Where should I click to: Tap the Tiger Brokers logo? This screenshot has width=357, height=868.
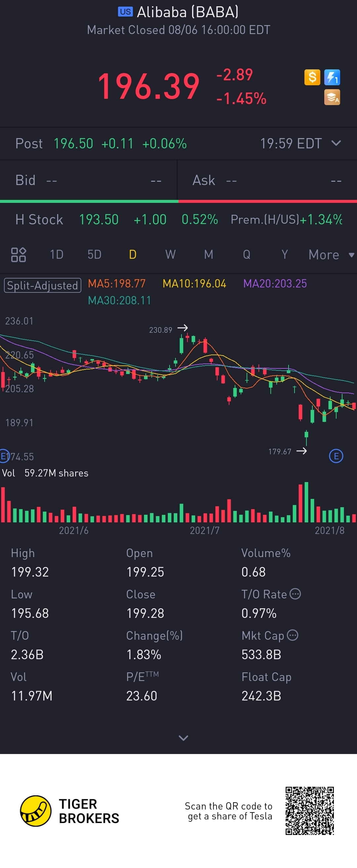pos(69,811)
